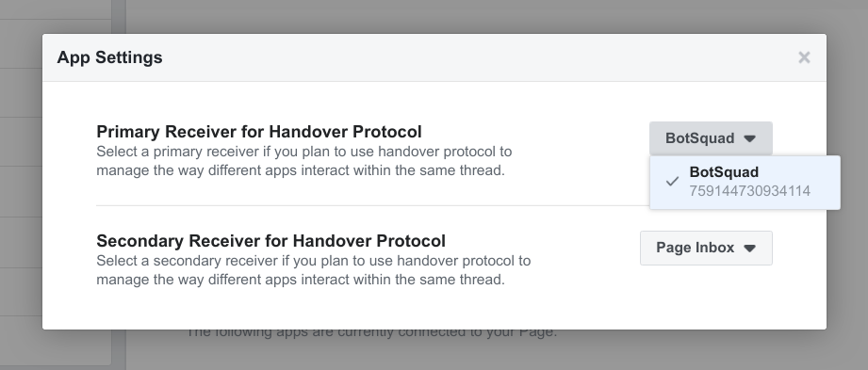Viewport: 868px width, 370px height.
Task: Open the Page Inbox secondary receiver dropdown
Action: pos(706,248)
